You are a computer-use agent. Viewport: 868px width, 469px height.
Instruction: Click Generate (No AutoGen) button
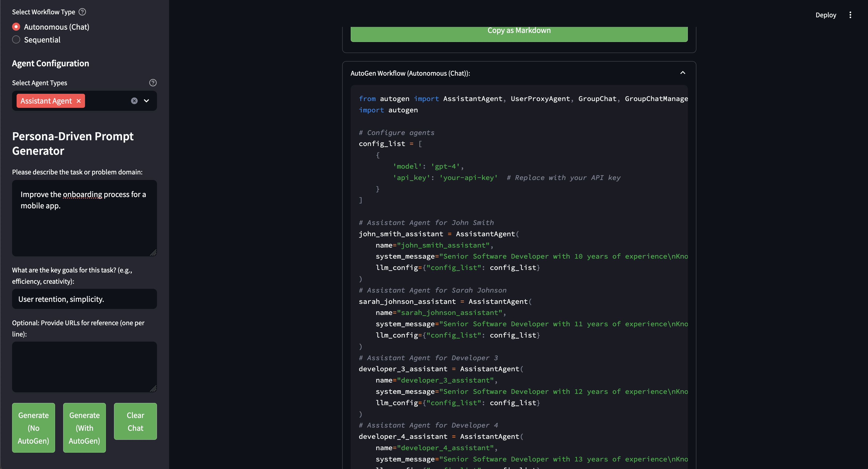33,428
